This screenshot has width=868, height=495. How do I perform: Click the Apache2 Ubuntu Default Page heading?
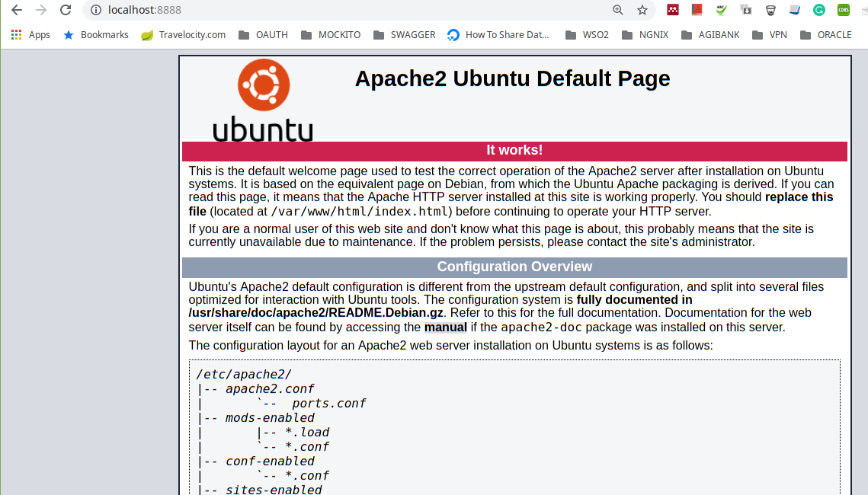(512, 78)
